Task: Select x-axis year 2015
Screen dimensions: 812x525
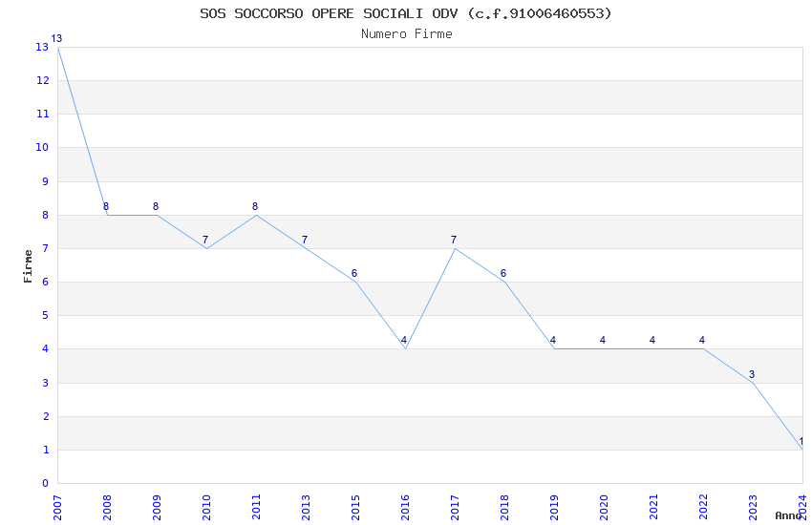Action: (355, 508)
